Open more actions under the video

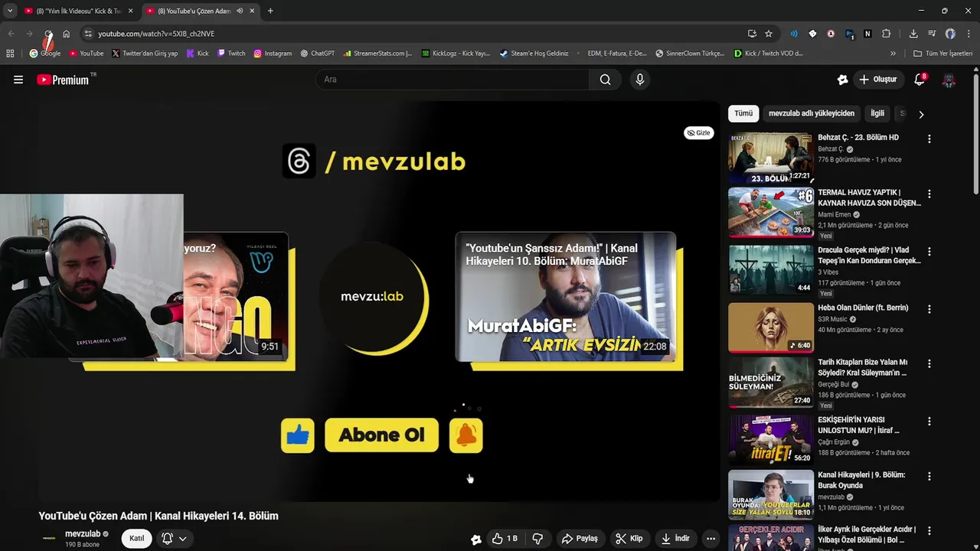[710, 539]
